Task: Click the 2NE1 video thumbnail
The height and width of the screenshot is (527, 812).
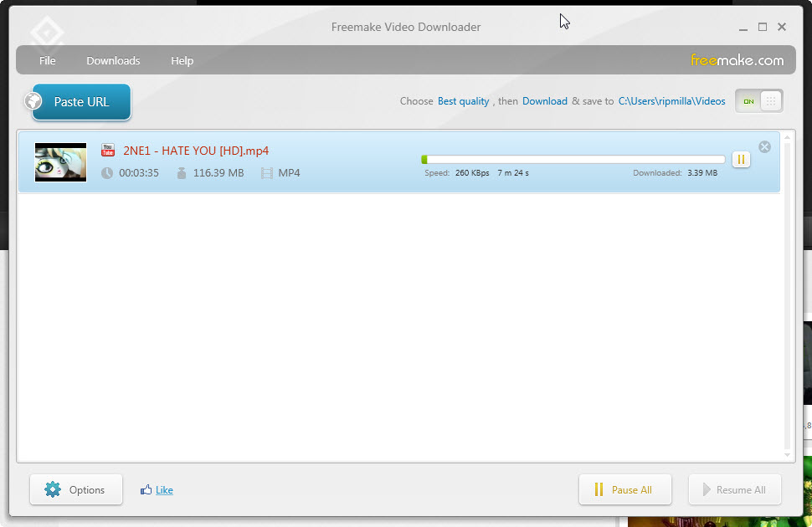Action: point(60,162)
